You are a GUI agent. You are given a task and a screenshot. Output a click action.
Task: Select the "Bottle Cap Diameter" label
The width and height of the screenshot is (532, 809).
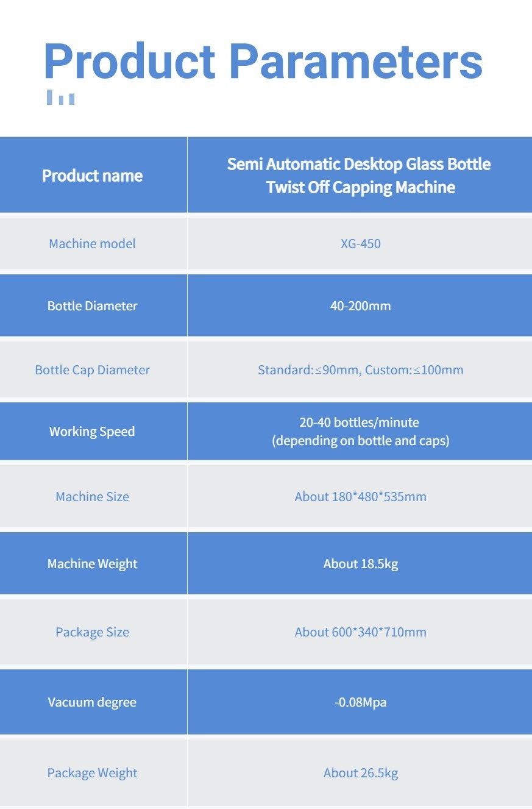[93, 370]
